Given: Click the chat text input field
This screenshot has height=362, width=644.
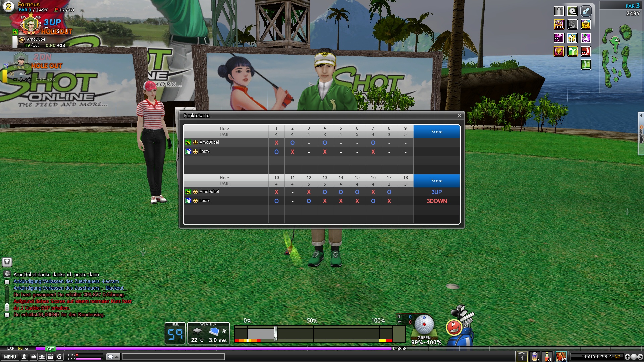Looking at the screenshot, I should click(x=173, y=357).
